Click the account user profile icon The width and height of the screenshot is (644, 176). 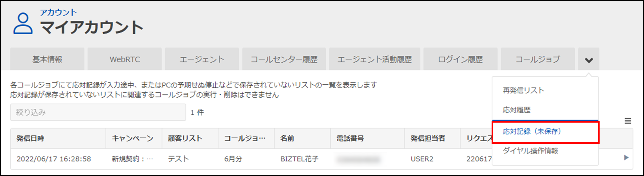23,23
